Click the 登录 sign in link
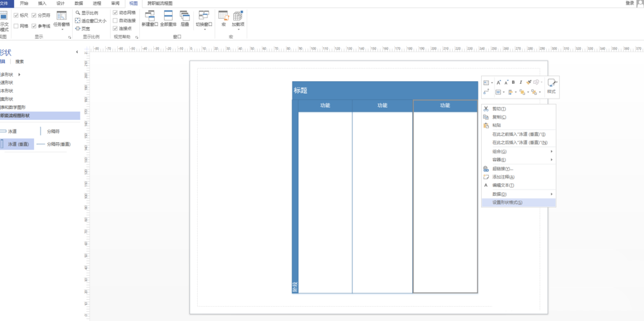 (x=630, y=3)
